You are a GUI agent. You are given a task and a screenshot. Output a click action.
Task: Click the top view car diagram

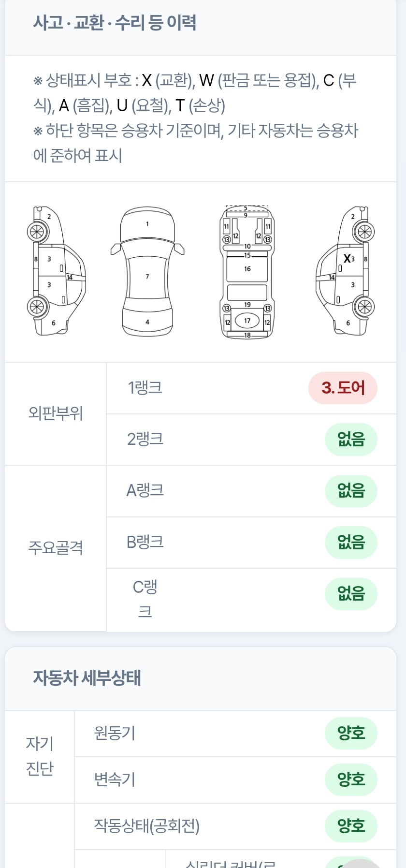pos(147,272)
